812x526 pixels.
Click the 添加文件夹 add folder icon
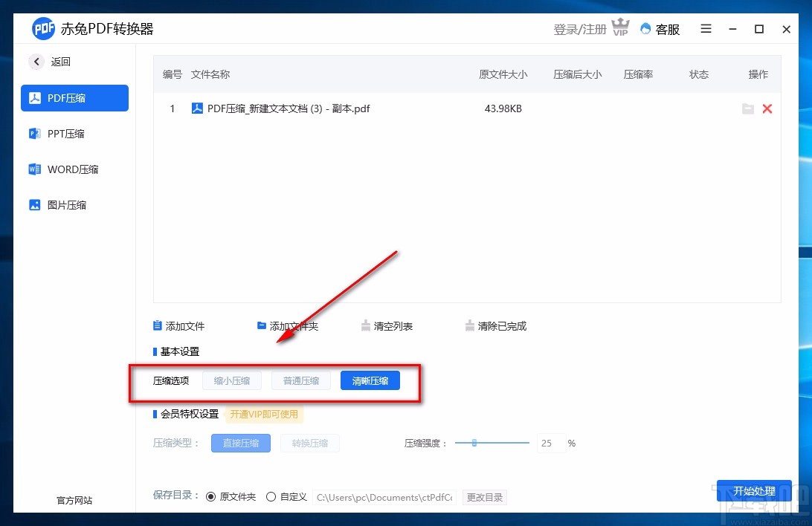click(x=261, y=325)
